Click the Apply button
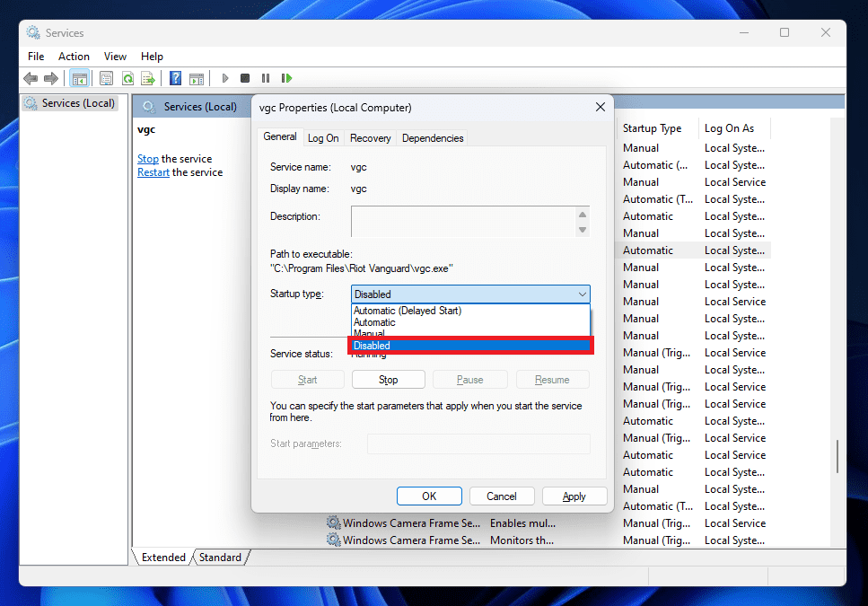The width and height of the screenshot is (868, 606). point(574,496)
